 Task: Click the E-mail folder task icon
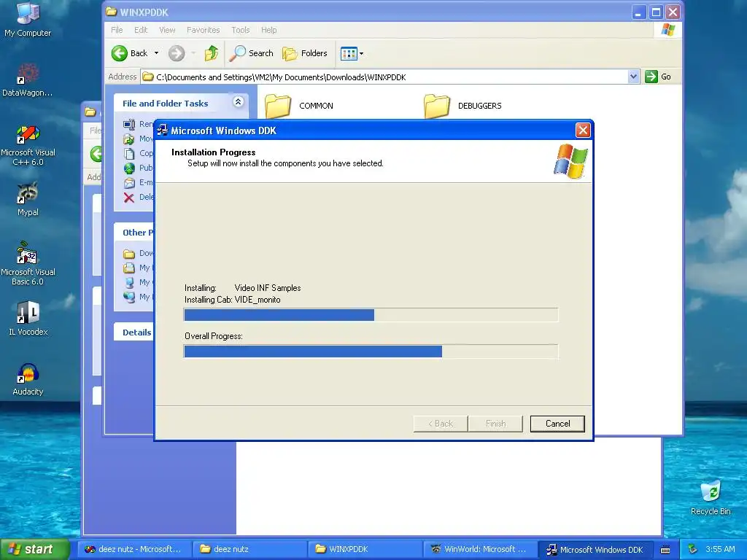point(129,183)
